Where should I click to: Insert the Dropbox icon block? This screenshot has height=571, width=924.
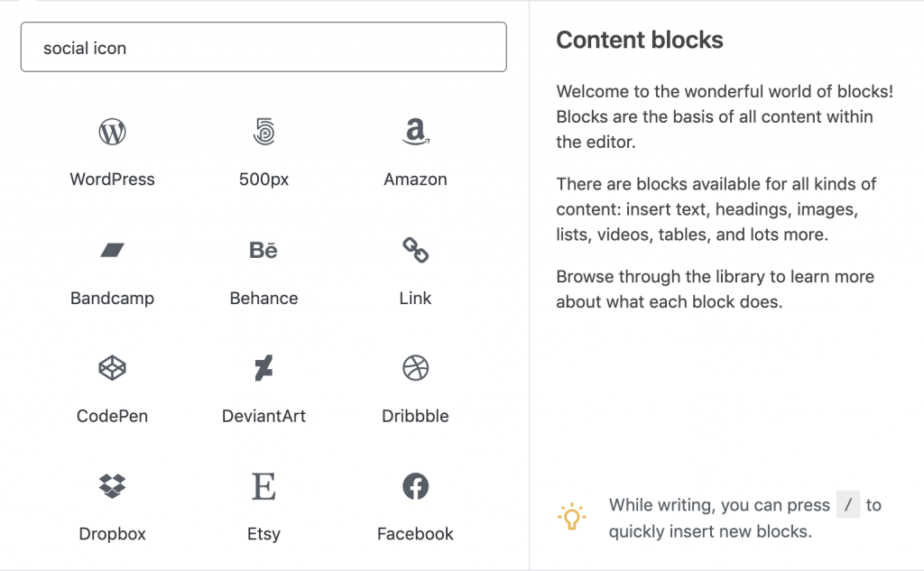[112, 486]
